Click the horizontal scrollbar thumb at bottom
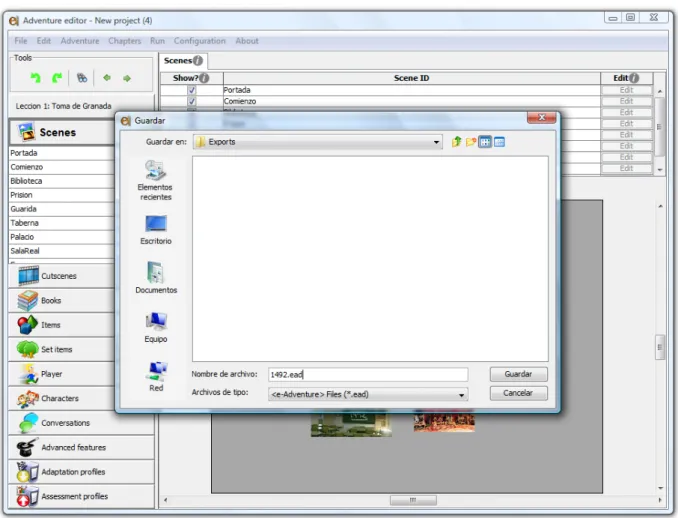Viewport: 678px width, 518px height. pos(413,500)
